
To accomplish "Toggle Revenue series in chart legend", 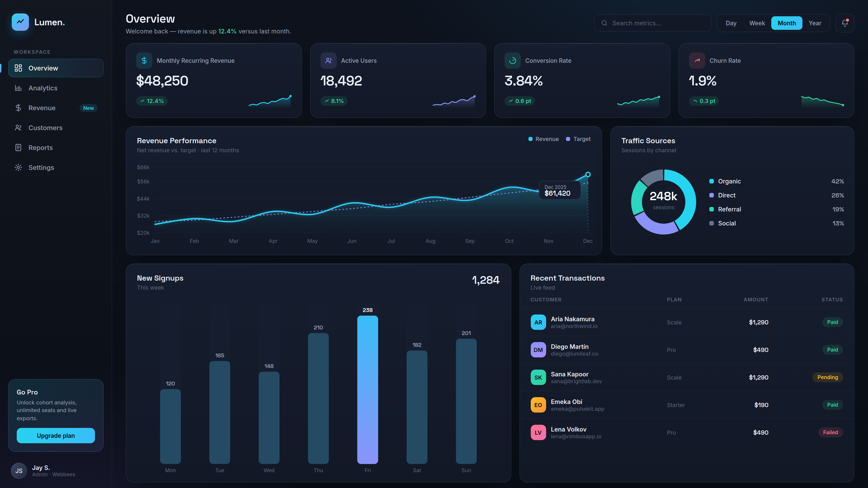I will click(543, 139).
